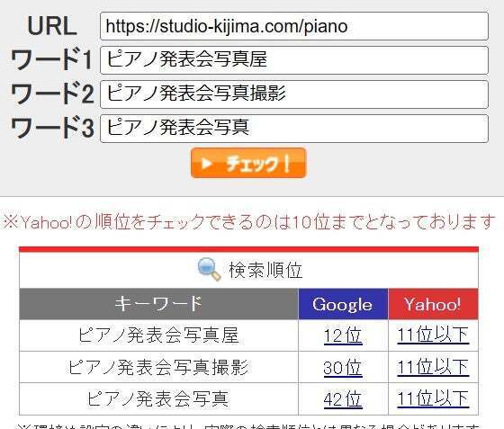
Task: Click the magnifying glass search rank icon
Action: (209, 270)
